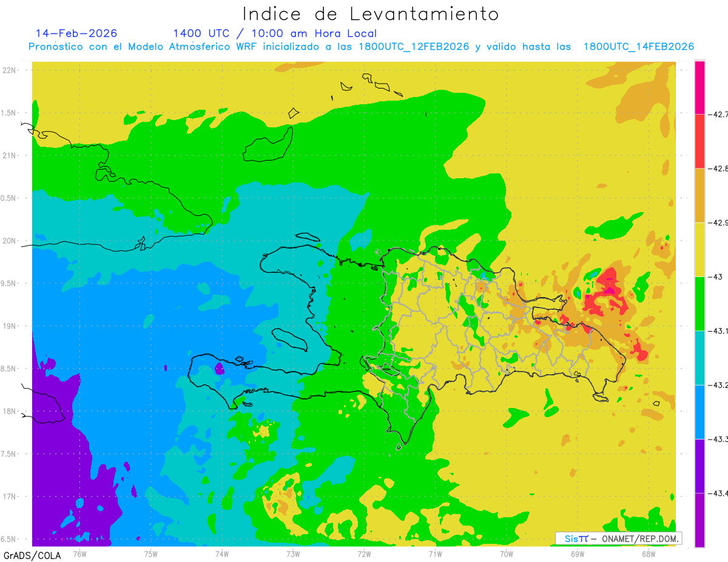Screen dimensions: 728x562
Task: Click longitude label '69W'
Action: (x=577, y=553)
